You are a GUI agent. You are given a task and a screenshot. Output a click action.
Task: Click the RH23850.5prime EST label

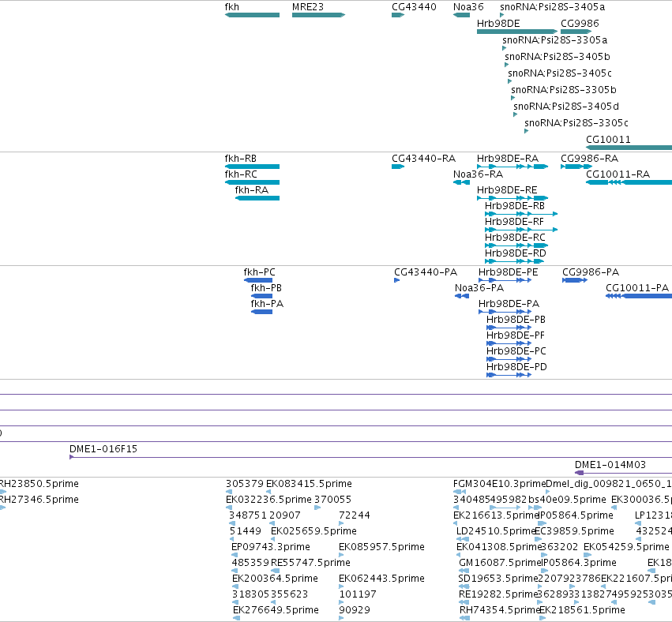39,484
